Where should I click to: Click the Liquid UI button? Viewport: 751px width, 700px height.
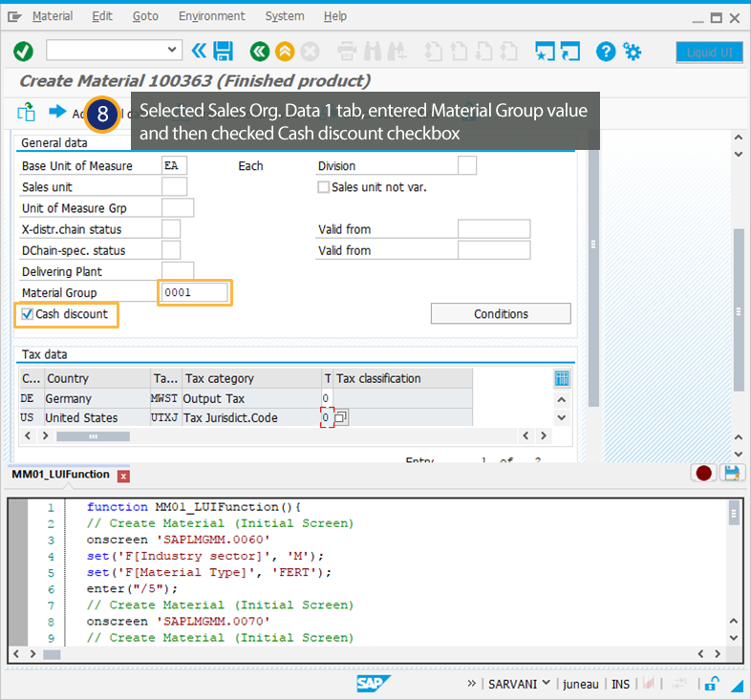point(709,53)
